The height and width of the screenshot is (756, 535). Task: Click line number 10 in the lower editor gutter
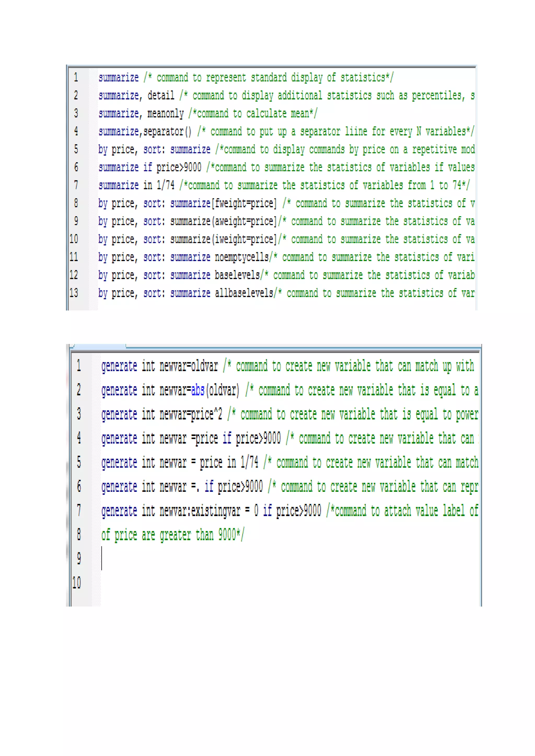point(77,583)
